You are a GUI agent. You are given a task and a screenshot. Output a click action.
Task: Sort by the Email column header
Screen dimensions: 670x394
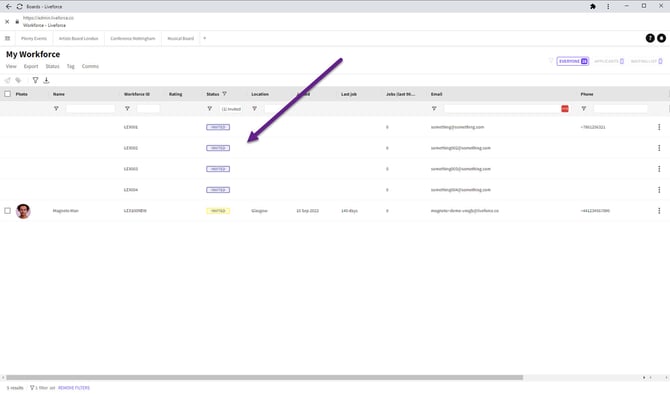click(x=436, y=94)
